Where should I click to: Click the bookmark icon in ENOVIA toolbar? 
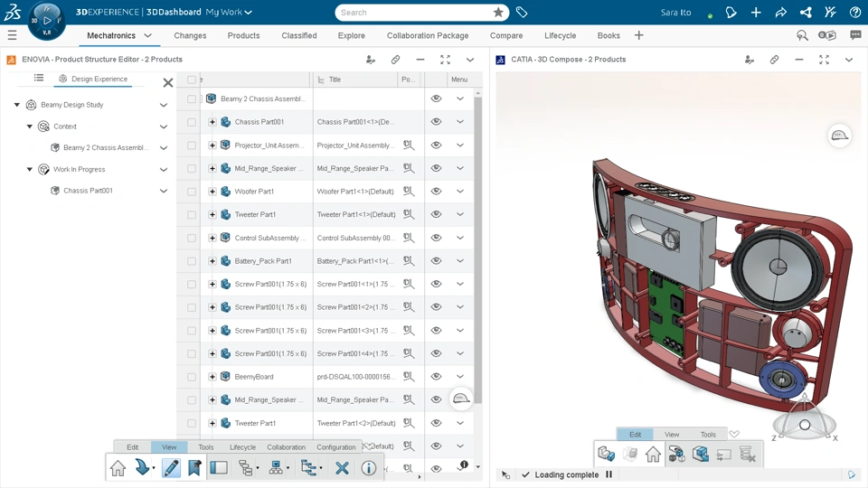(x=194, y=468)
